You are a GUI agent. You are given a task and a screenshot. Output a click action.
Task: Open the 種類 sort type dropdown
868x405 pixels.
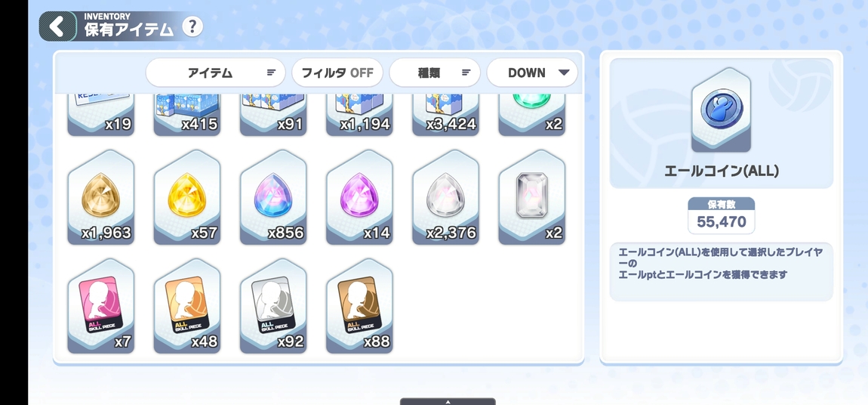coord(435,73)
